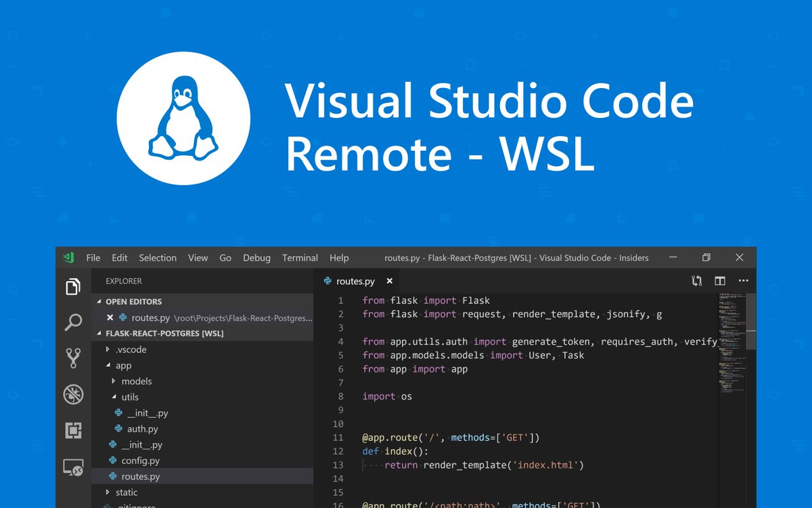The image size is (812, 508).
Task: Click the EXPLORER panel title
Action: coord(124,281)
